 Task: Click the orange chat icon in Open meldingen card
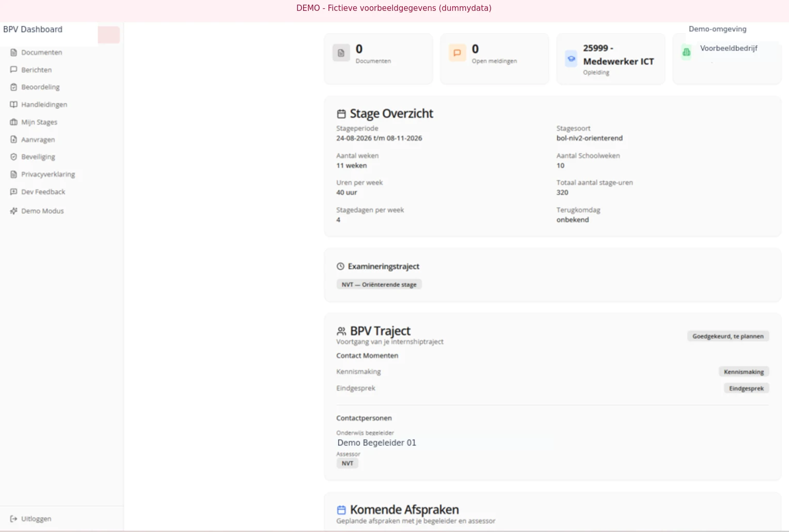pyautogui.click(x=457, y=53)
